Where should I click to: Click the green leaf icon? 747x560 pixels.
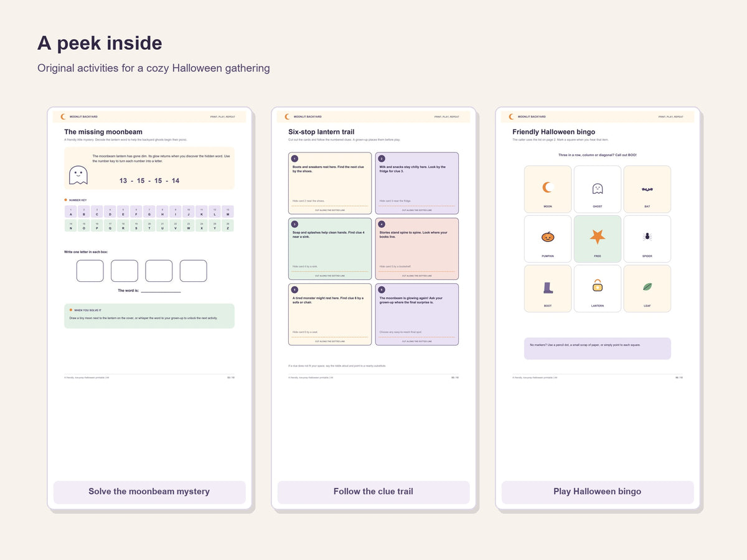pos(647,287)
